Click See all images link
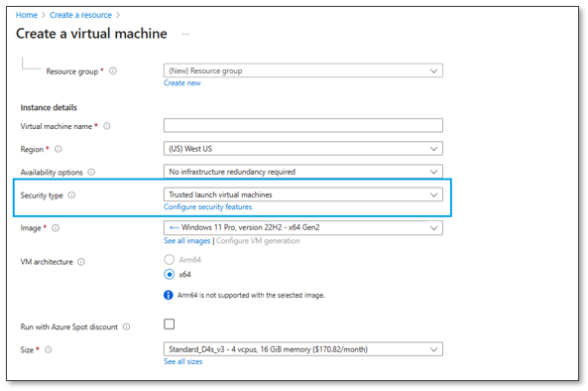This screenshot has width=588, height=391. pyautogui.click(x=186, y=240)
